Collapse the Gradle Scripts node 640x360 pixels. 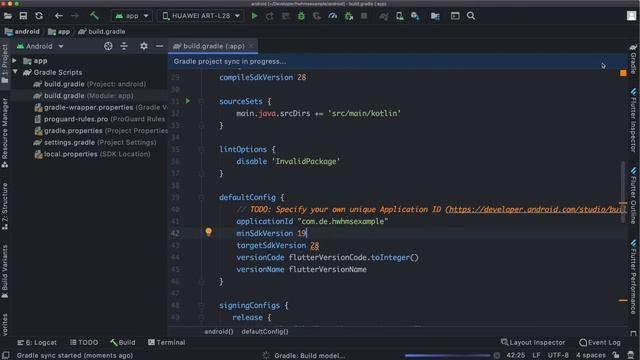pyautogui.click(x=15, y=72)
